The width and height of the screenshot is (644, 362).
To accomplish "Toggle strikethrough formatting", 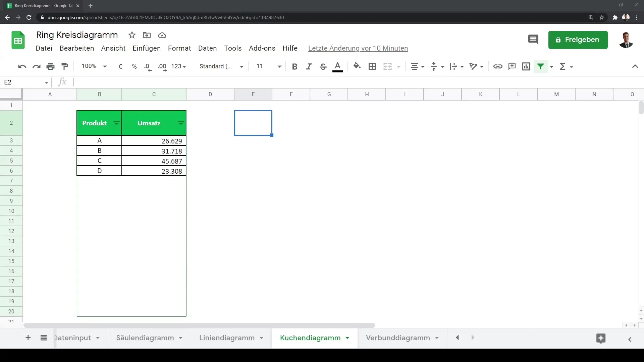I will (323, 66).
